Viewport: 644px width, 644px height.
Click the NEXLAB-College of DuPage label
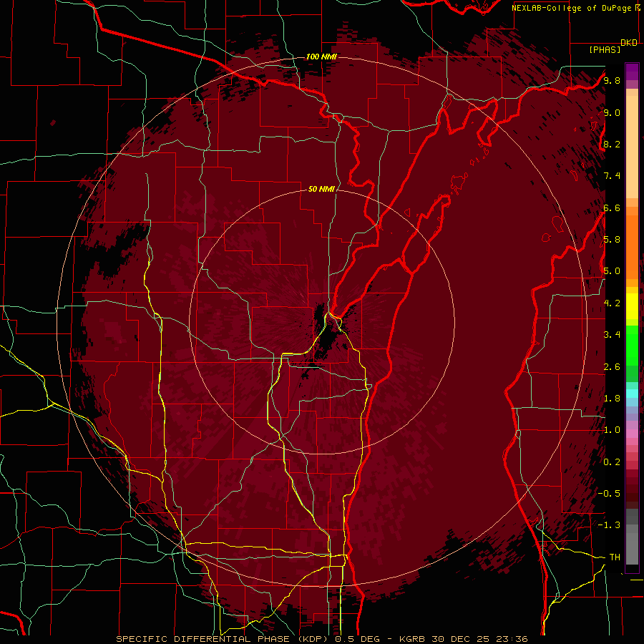(x=572, y=8)
